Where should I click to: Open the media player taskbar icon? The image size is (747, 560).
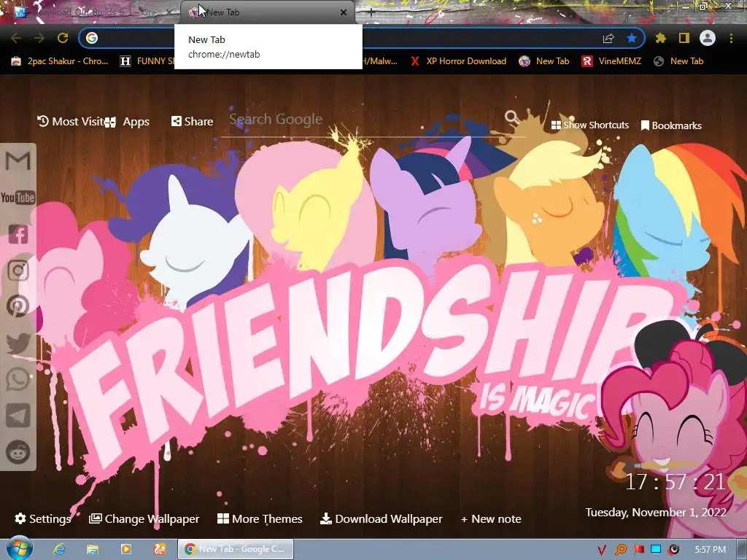point(126,549)
